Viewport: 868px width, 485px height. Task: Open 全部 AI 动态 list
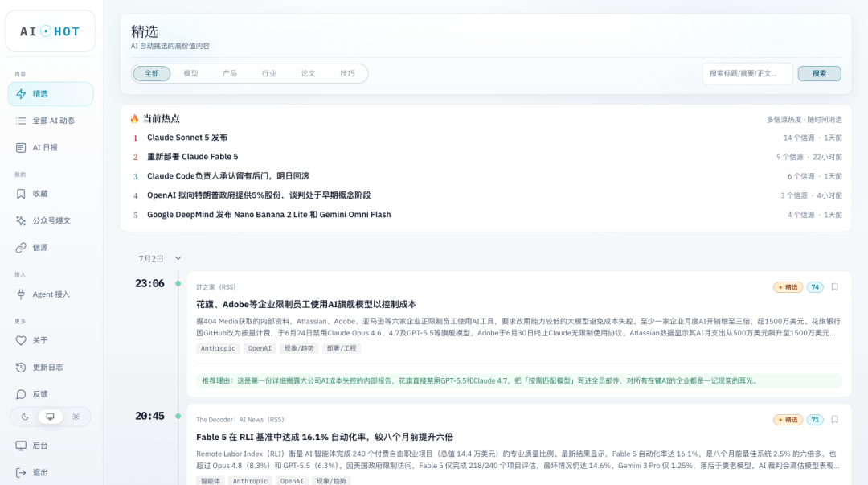tap(51, 121)
